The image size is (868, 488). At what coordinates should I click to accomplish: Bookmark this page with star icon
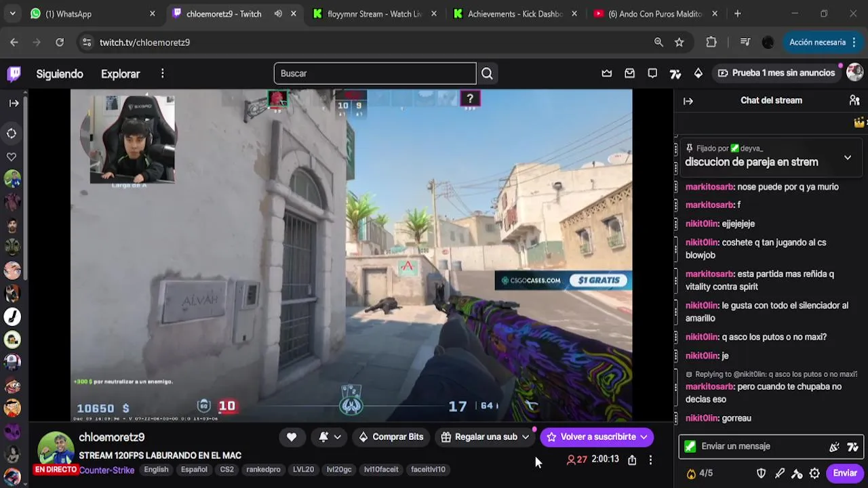[x=679, y=42]
